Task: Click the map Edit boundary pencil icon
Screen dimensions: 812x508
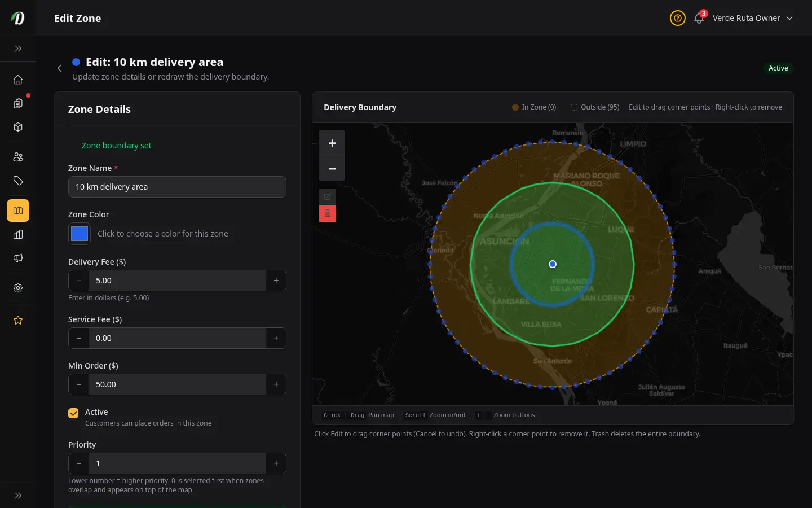Action: 328,196
